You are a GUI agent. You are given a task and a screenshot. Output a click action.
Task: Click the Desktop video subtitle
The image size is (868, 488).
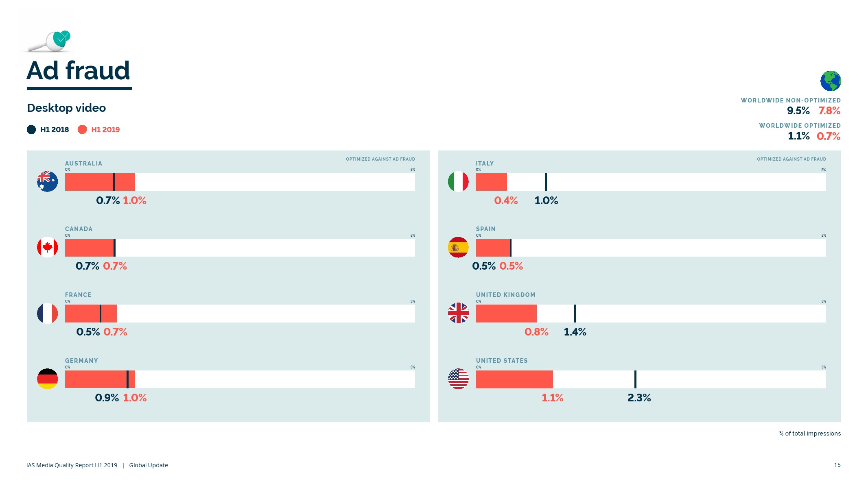(x=66, y=108)
